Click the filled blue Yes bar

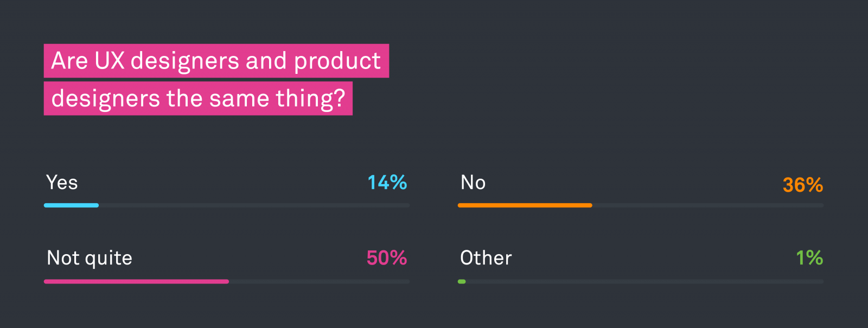[71, 205]
